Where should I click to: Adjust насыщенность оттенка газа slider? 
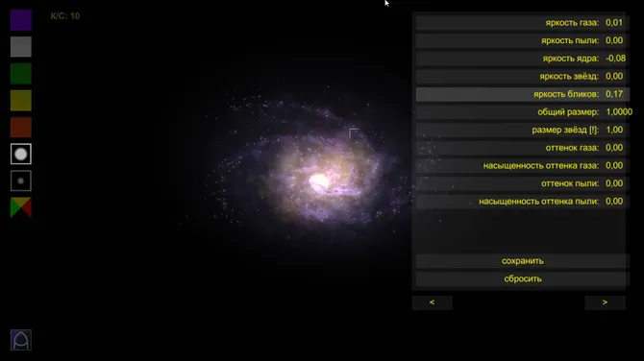pos(523,166)
